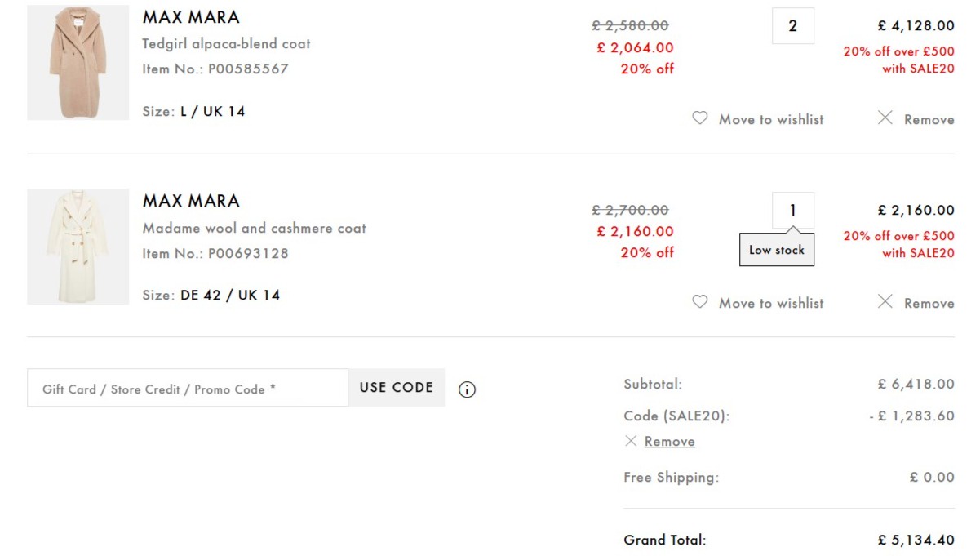Open Tedgirl alpaca-blend coat product title
The height and width of the screenshot is (556, 980).
pyautogui.click(x=226, y=44)
